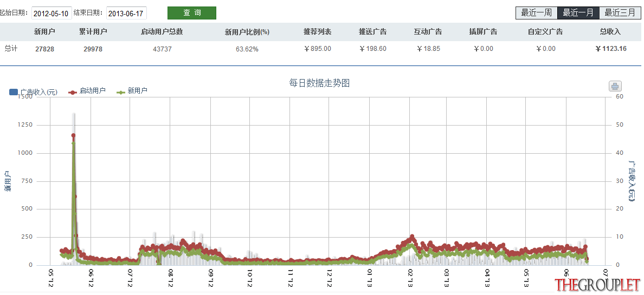Image resolution: width=644 pixels, height=295 pixels.
Task: Click the chart title 每日数据走势图
Action: coord(319,83)
